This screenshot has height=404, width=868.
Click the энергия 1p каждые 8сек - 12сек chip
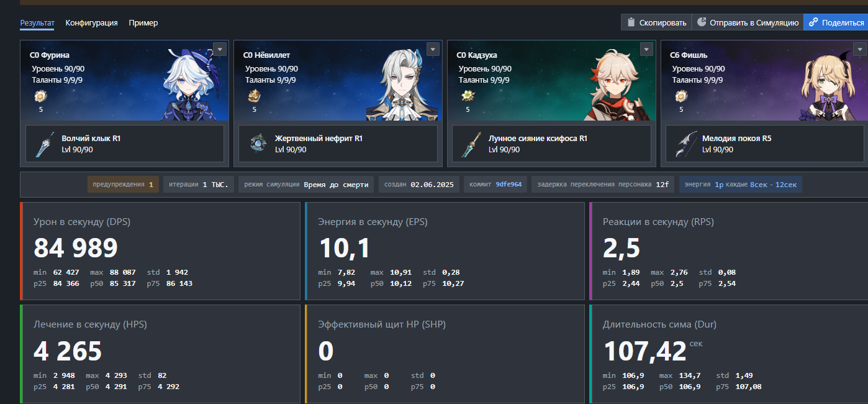(x=741, y=185)
